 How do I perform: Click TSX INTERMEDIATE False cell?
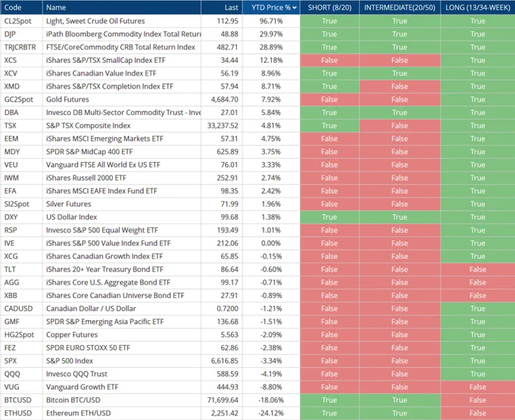click(399, 126)
